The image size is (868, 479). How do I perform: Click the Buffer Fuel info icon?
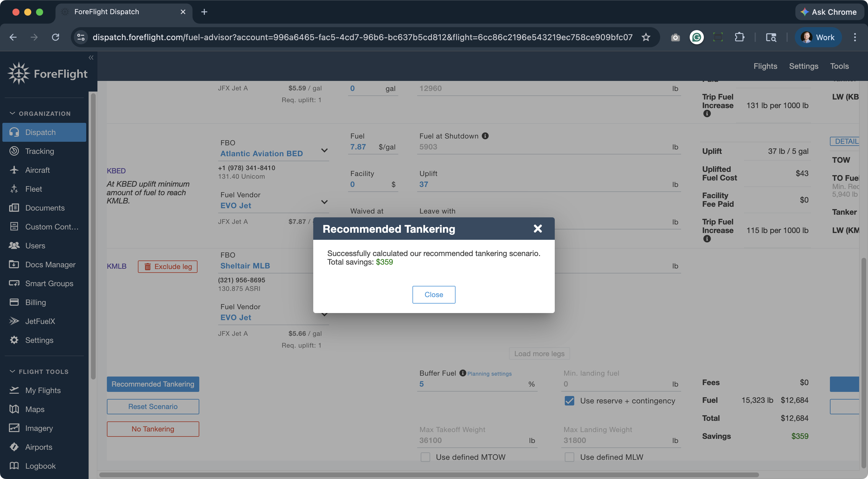(x=463, y=373)
